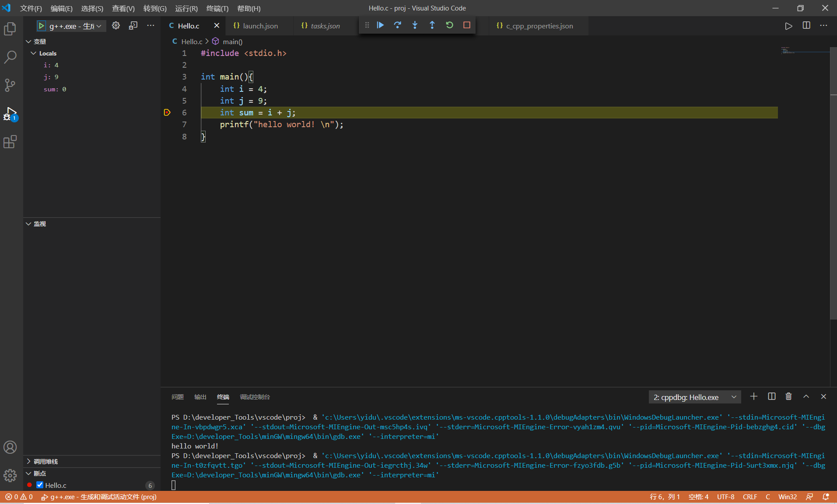Switch to the tasks.json tab
837x504 pixels.
(325, 26)
